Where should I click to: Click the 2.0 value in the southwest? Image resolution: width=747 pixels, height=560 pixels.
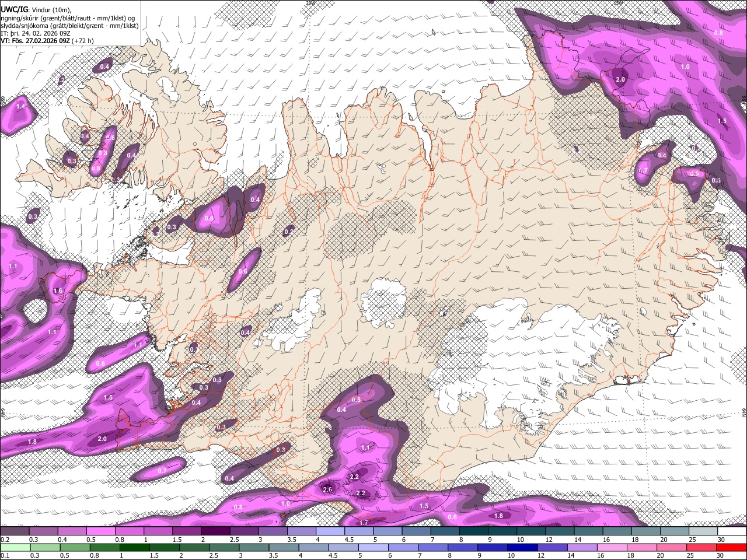102,439
